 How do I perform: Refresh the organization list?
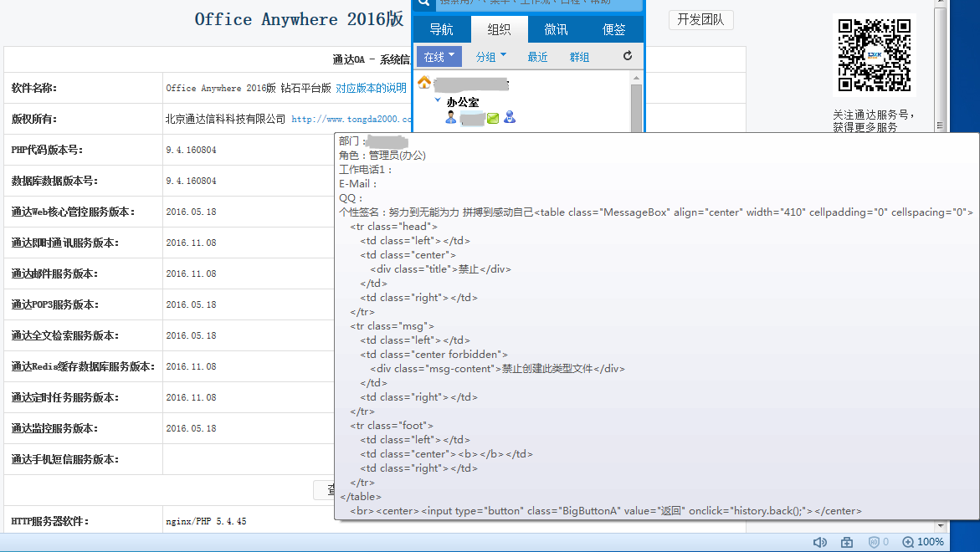(x=628, y=56)
